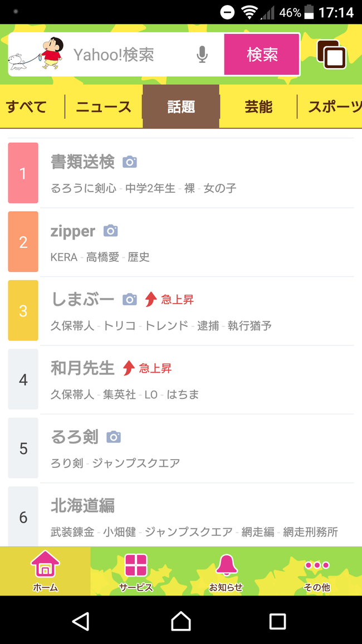Tap camera icon beside るろ剣
Screen dimensions: 362x644
coord(114,437)
